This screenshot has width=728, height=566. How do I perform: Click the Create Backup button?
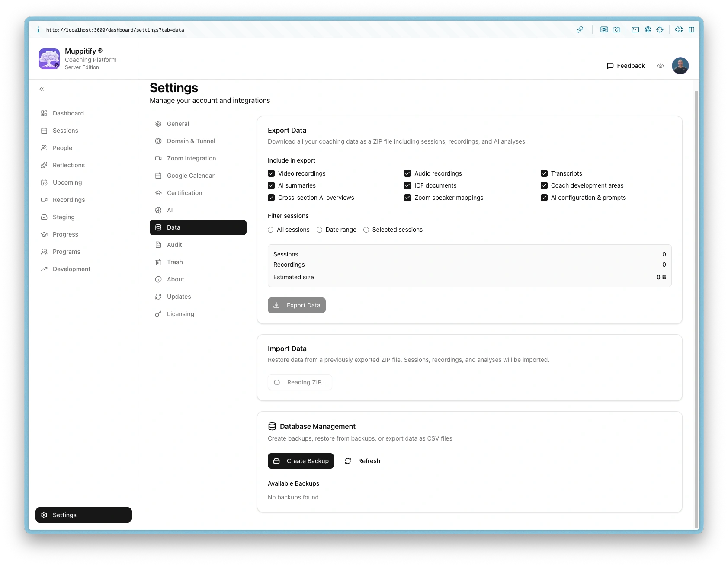pos(301,461)
